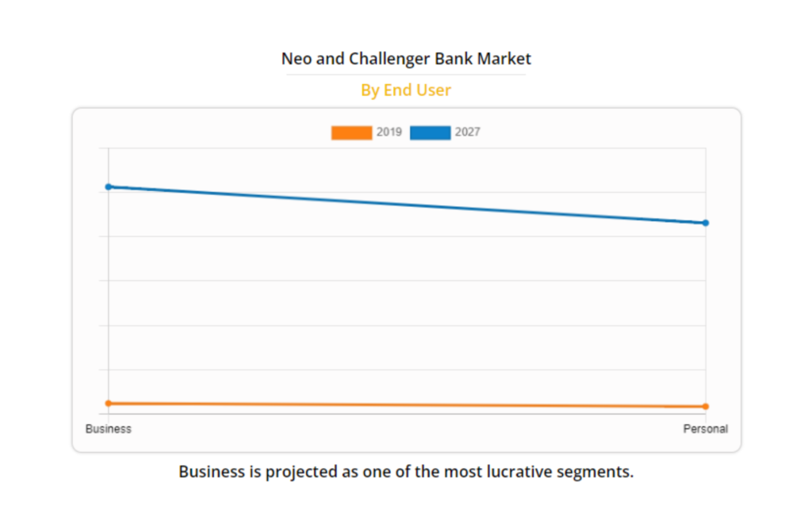Screen dimensions: 812x532
Task: Click the Personal x-axis label
Action: click(x=705, y=429)
